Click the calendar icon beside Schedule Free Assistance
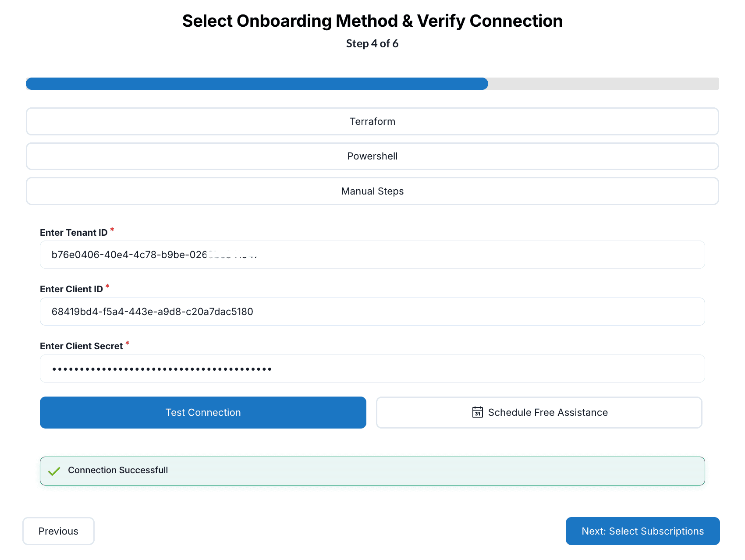Viewport: 745px width, 560px height. pos(477,412)
